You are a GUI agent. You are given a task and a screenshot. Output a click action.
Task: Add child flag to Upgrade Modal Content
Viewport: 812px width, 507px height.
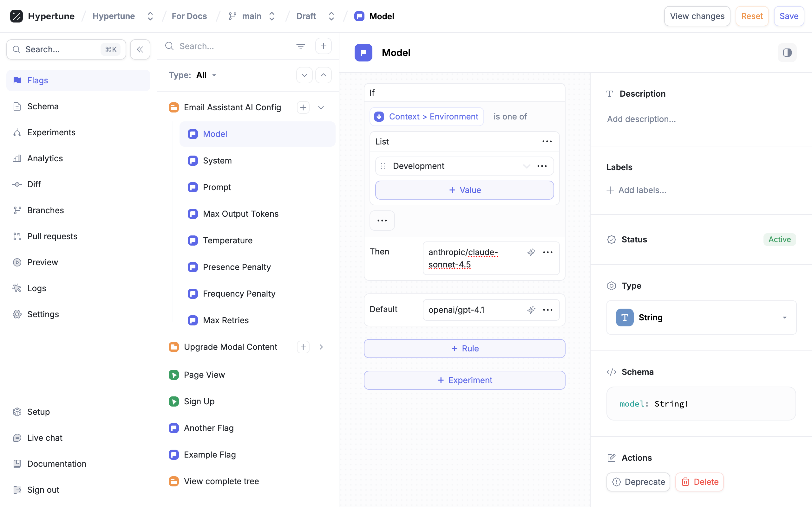click(303, 347)
